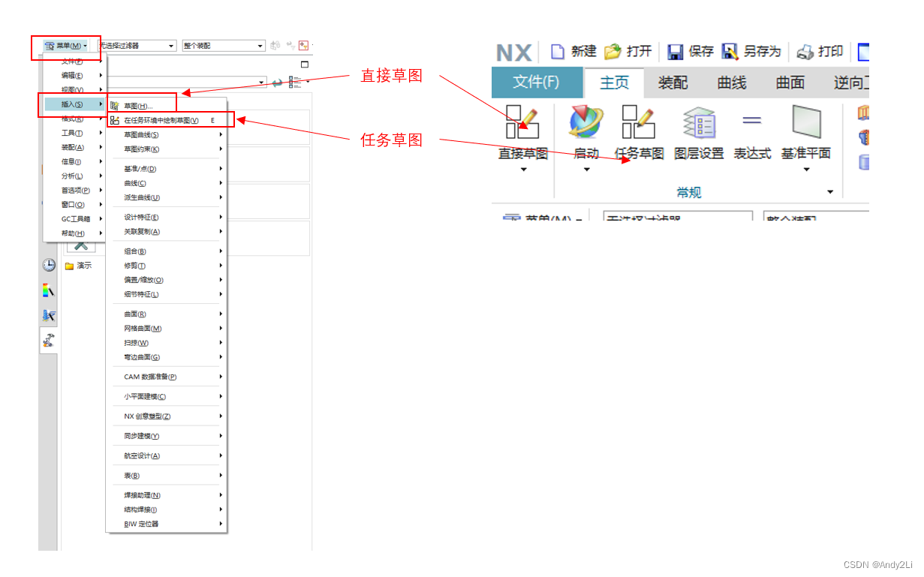The image size is (924, 577).
Task: Open the color palette sidebar tab
Action: (49, 290)
